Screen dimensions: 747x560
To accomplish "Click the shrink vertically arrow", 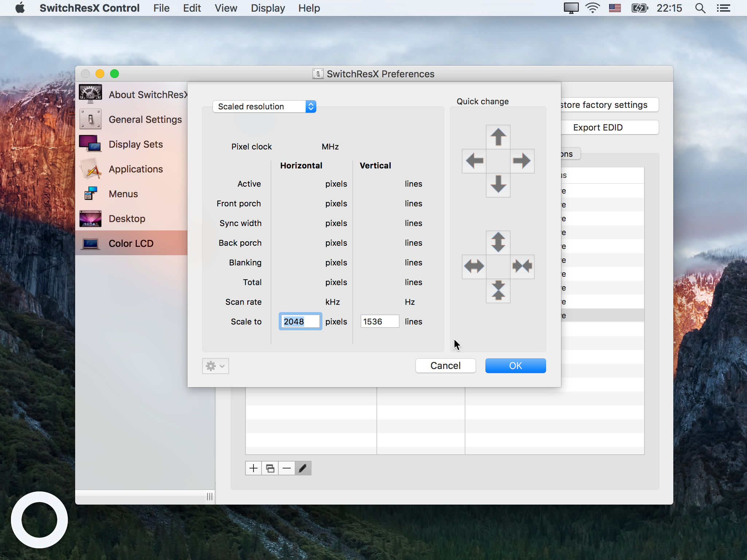I will (498, 291).
